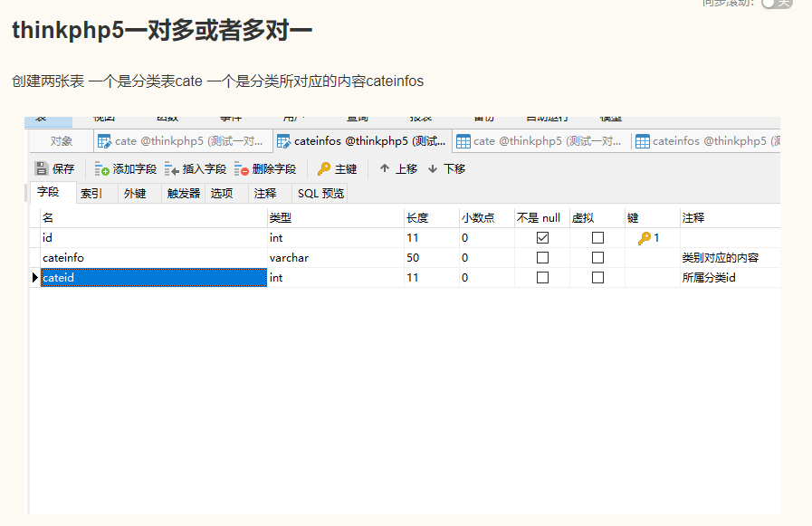Click the 添加字段 button label
This screenshot has height=526, width=812.
(135, 169)
